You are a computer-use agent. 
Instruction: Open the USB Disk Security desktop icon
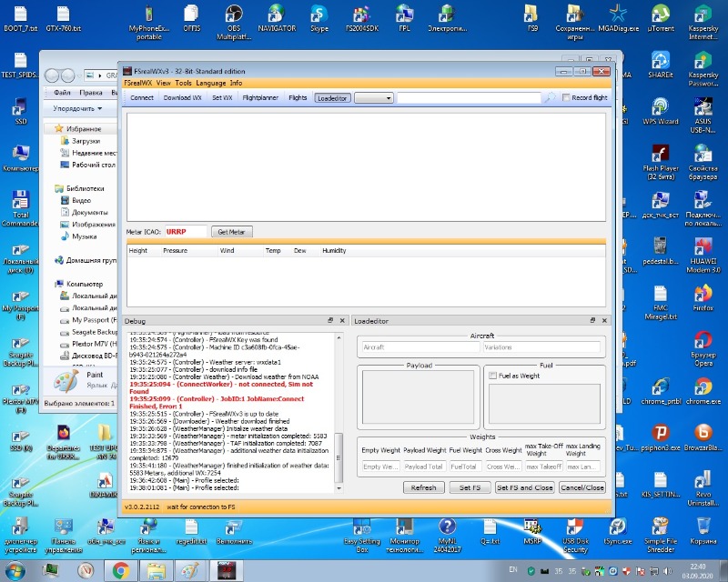pyautogui.click(x=575, y=535)
